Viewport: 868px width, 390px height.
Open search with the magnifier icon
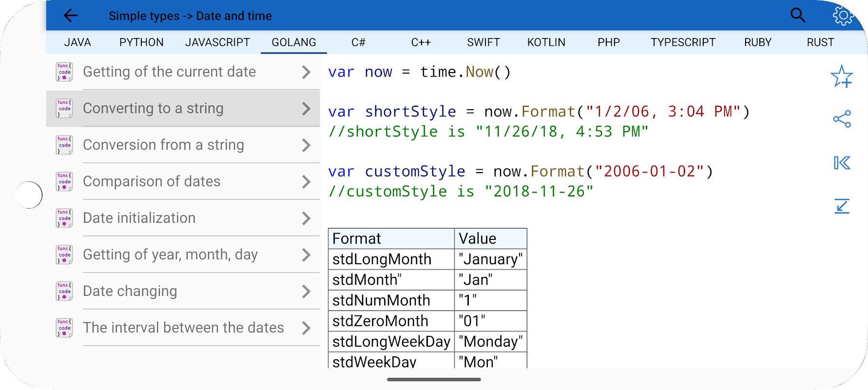[797, 16]
